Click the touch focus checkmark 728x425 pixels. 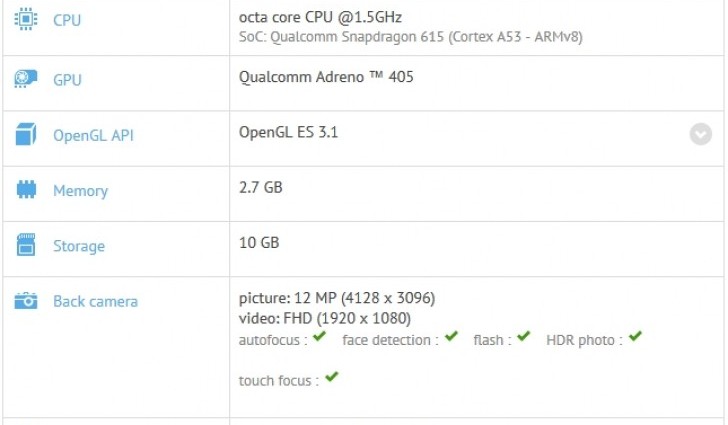click(331, 377)
